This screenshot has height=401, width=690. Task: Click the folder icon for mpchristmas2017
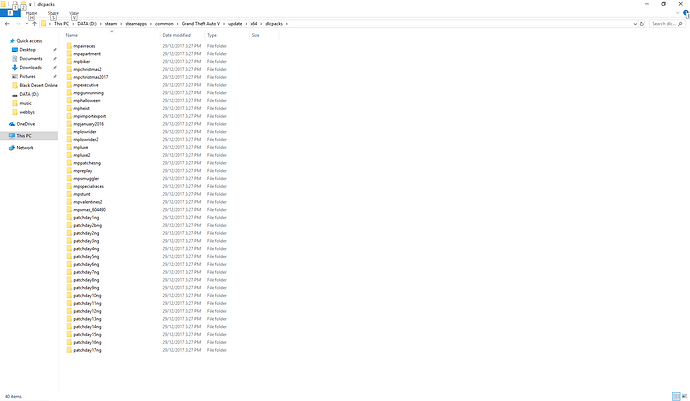pos(69,77)
